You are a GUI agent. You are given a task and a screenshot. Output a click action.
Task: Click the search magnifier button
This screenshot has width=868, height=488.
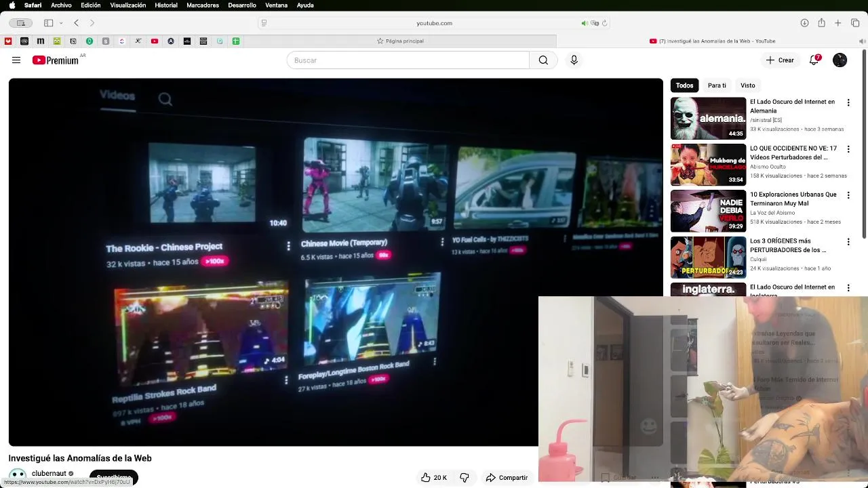tap(543, 60)
